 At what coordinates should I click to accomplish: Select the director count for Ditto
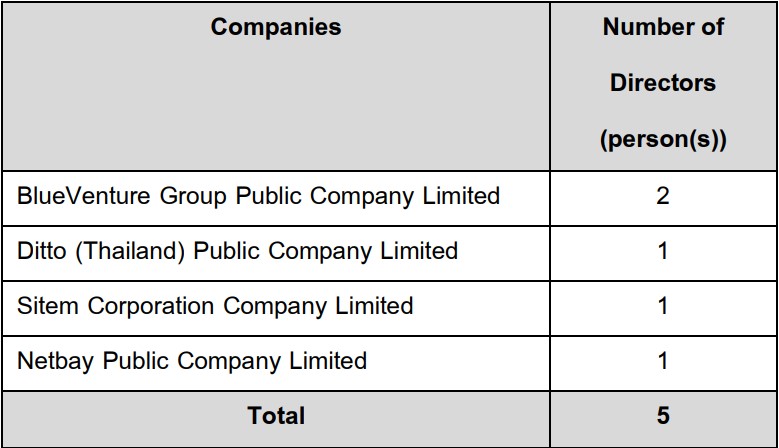[663, 251]
